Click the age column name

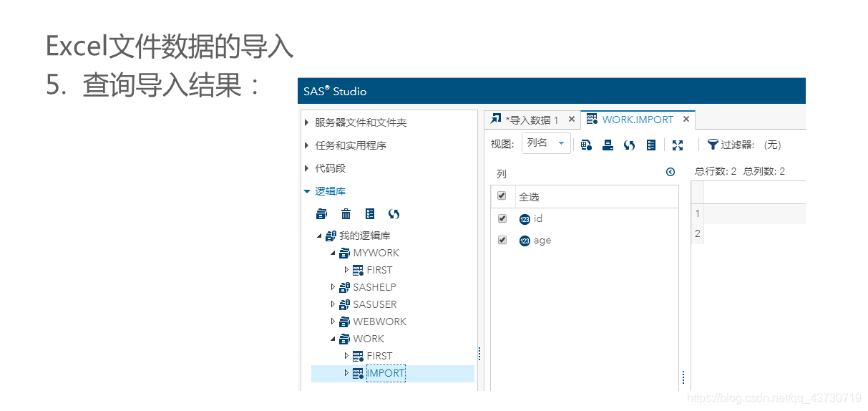click(542, 241)
